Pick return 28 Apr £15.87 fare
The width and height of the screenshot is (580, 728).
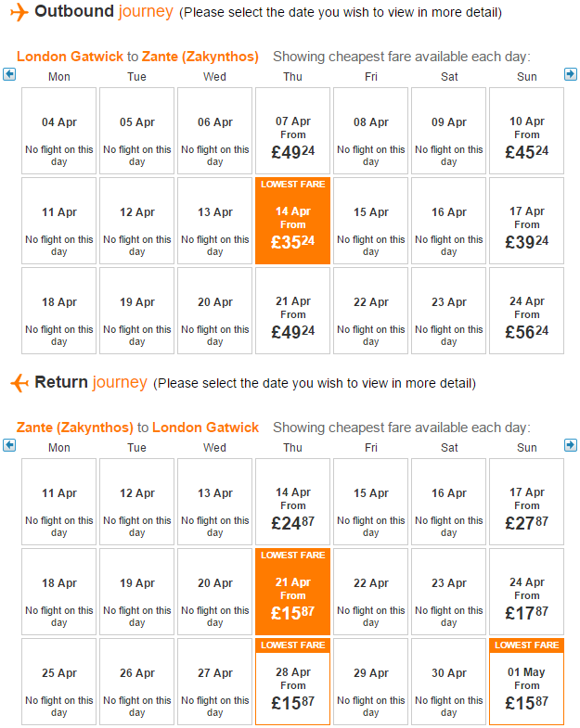pyautogui.click(x=293, y=682)
